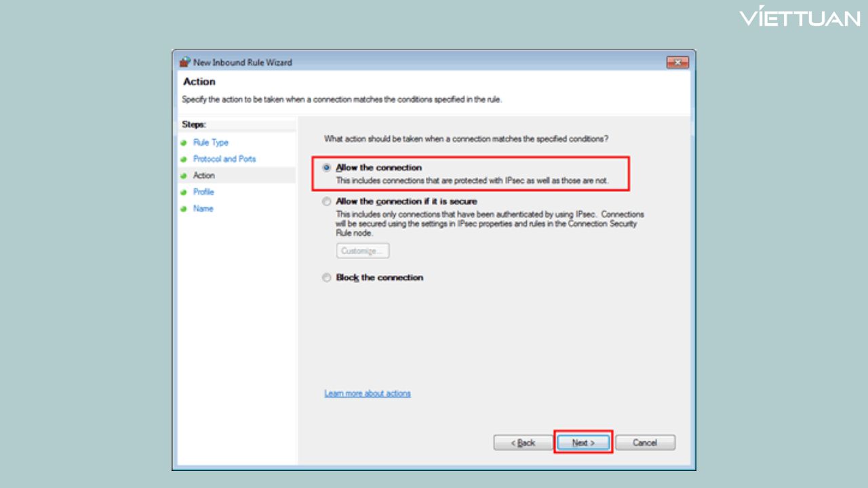868x488 pixels.
Task: Open the Protocol and Ports step
Action: [224, 159]
